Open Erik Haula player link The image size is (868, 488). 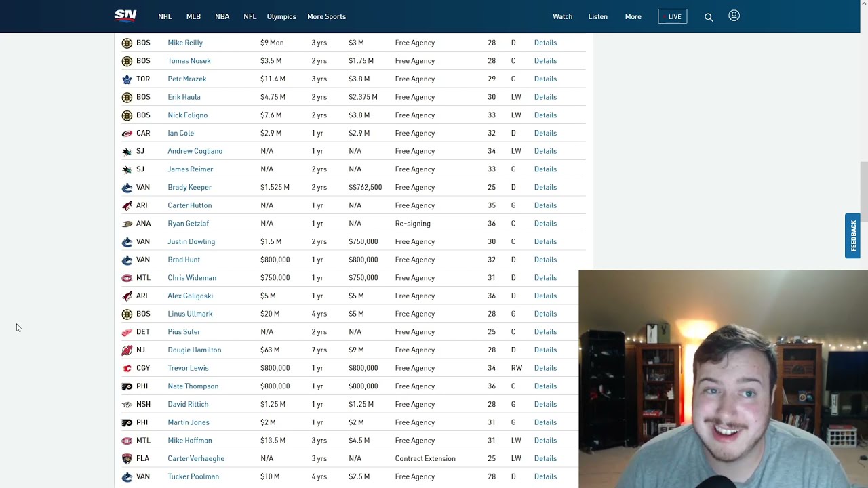pyautogui.click(x=184, y=97)
